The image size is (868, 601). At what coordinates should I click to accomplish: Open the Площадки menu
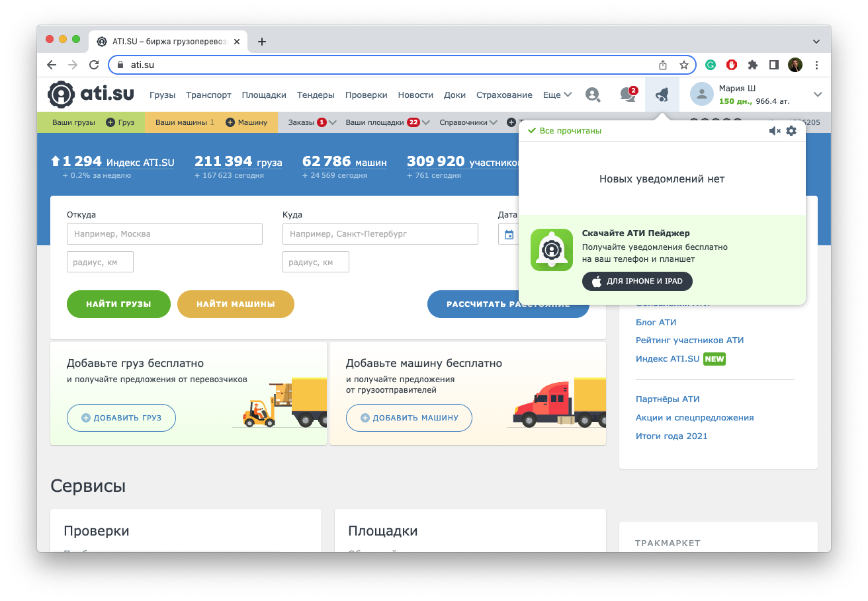coord(263,95)
